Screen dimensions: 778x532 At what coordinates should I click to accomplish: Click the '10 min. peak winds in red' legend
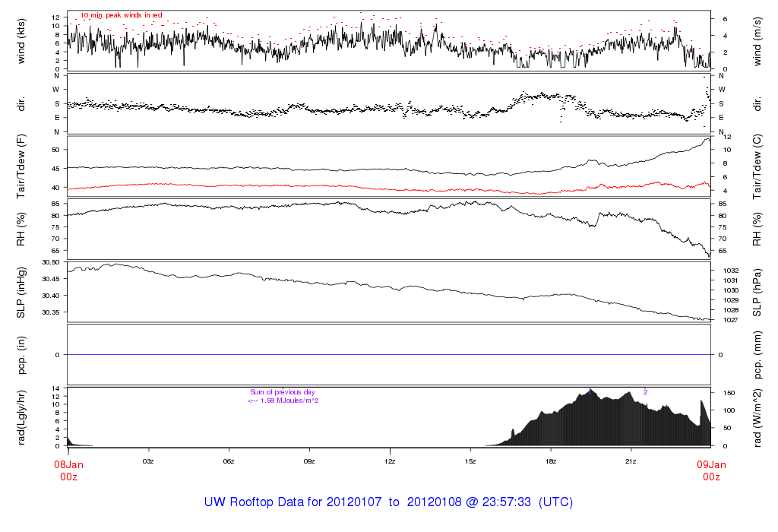(121, 15)
